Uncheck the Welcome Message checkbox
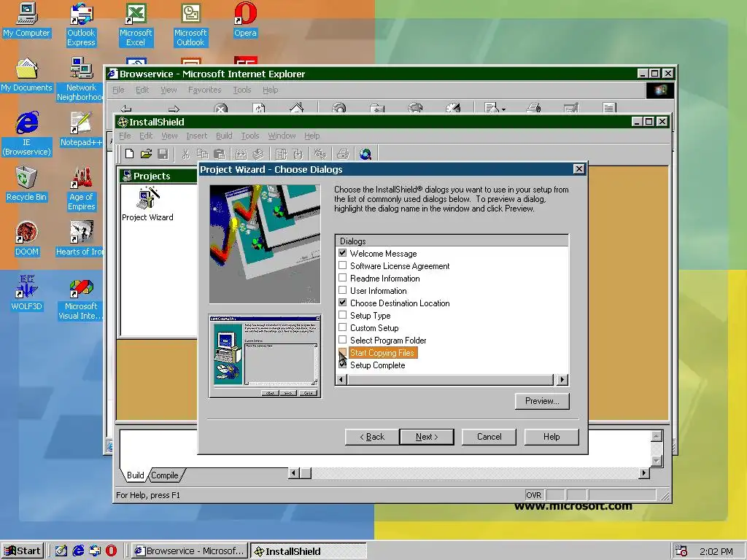This screenshot has height=560, width=747. pyautogui.click(x=343, y=253)
